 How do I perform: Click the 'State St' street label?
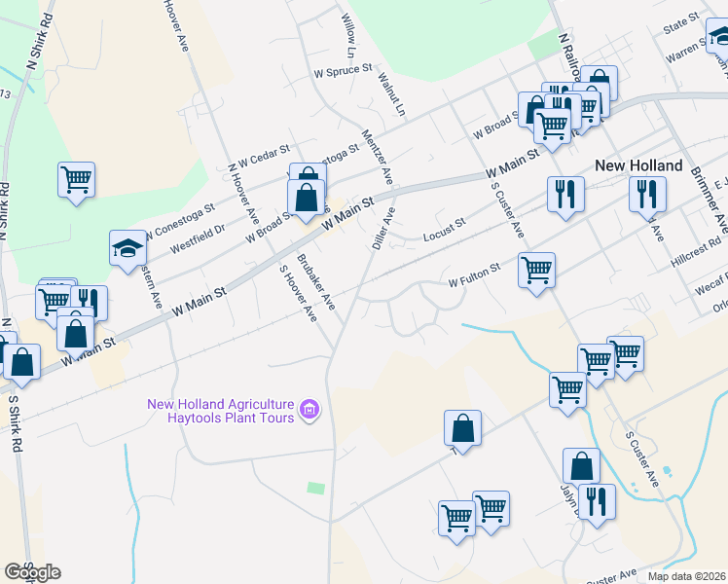point(681,23)
